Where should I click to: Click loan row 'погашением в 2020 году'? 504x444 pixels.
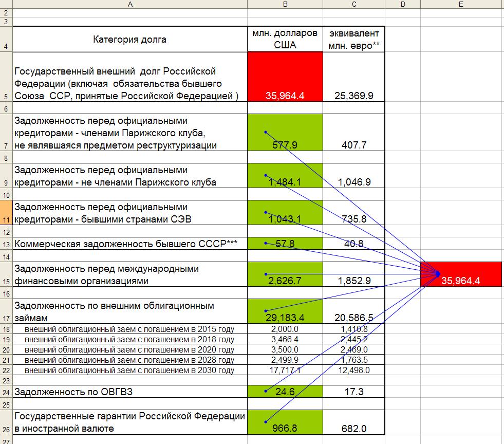(x=130, y=349)
